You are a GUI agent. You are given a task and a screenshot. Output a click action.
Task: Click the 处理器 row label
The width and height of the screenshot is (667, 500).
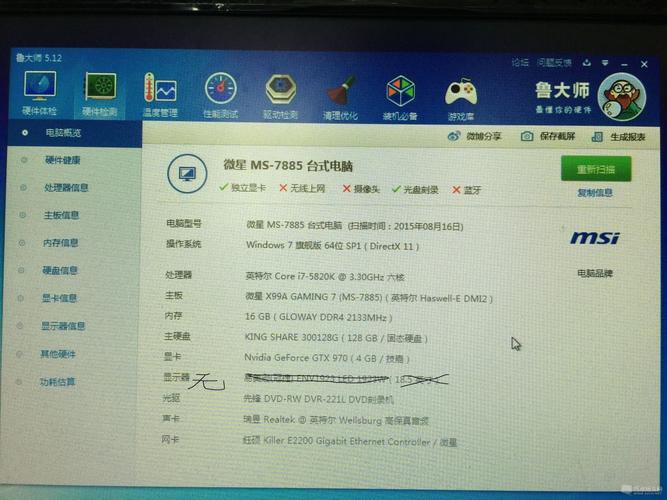point(179,275)
